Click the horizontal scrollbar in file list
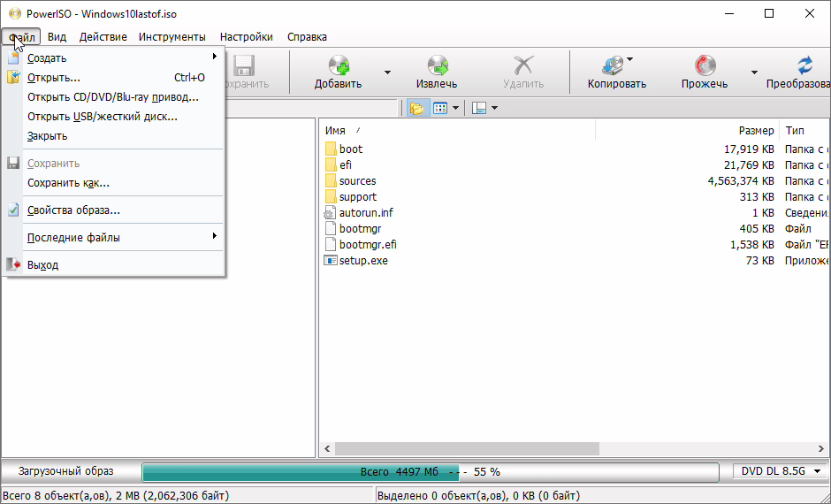The height and width of the screenshot is (504, 831). coord(467,448)
